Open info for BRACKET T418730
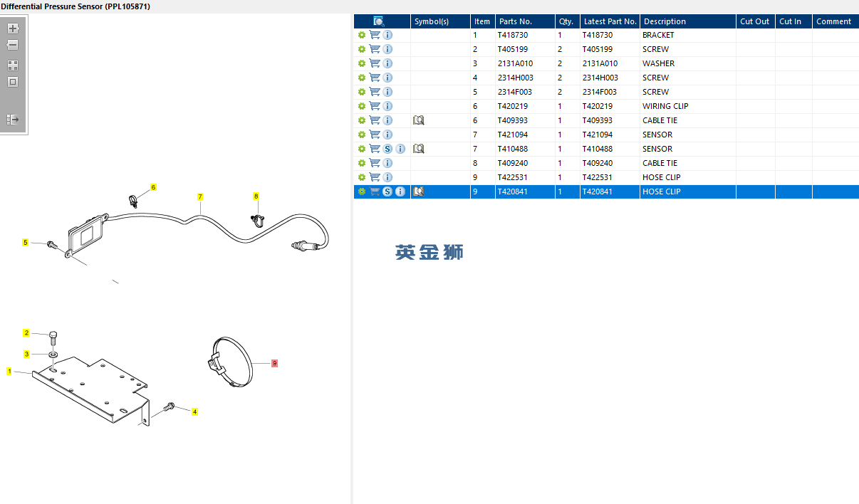Screen dimensions: 859x504 [x=387, y=35]
